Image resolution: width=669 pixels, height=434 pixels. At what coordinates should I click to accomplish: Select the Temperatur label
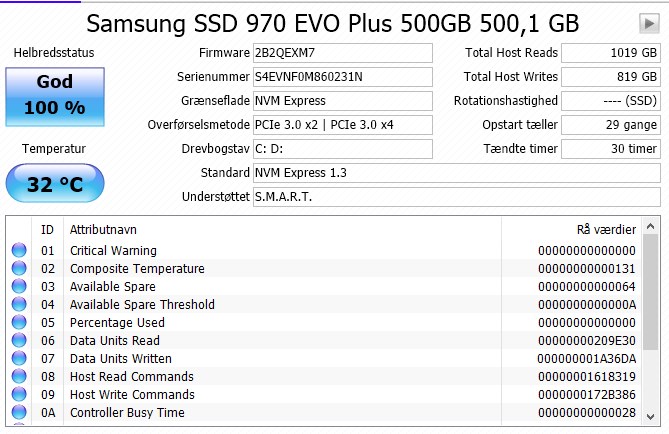click(x=54, y=149)
